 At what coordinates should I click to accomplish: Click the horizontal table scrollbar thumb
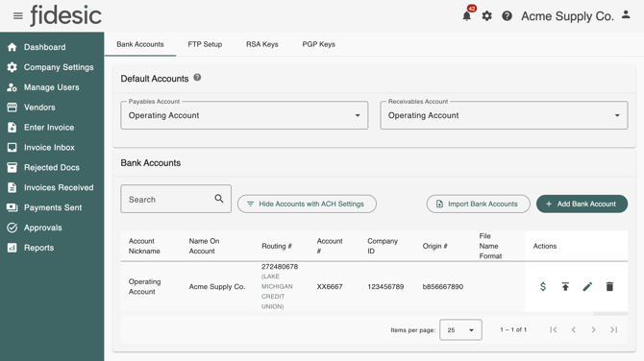tap(610, 314)
